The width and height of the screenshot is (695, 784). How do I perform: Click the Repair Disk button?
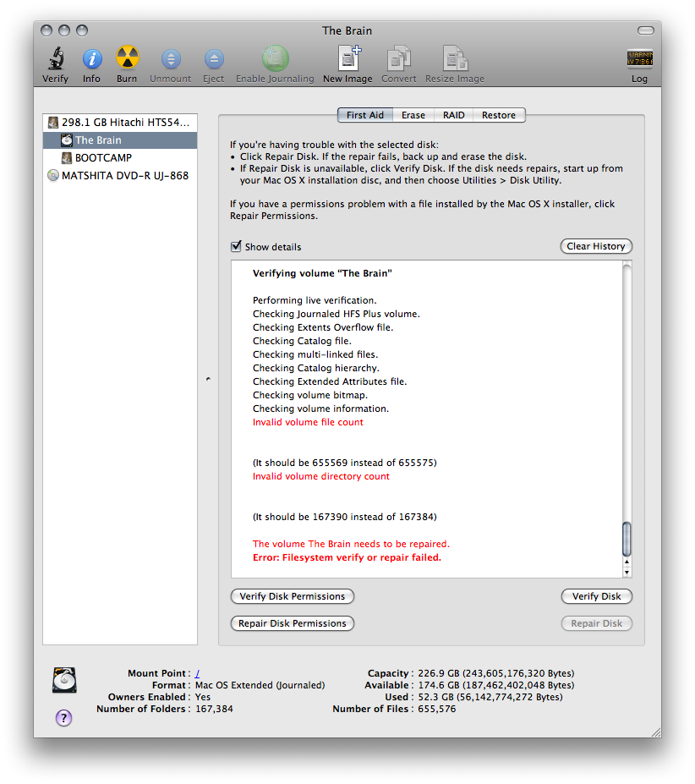point(597,623)
